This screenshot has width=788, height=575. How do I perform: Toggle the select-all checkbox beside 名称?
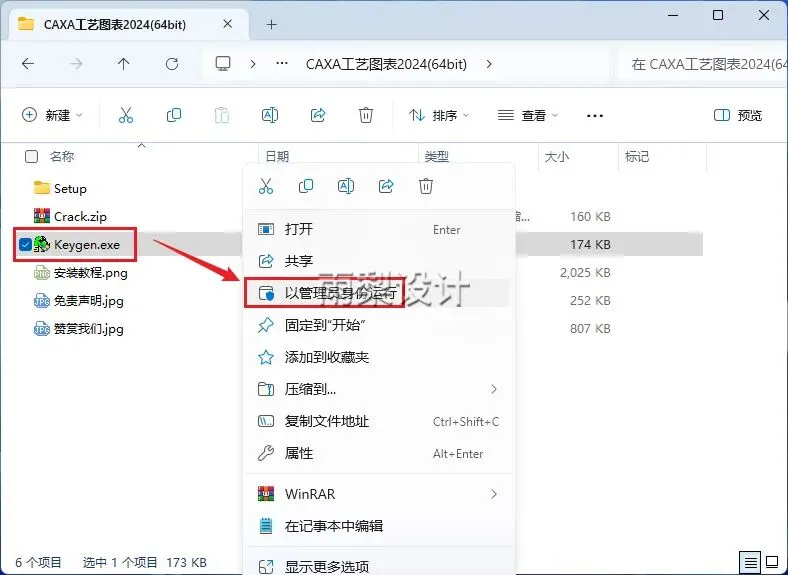[31, 156]
